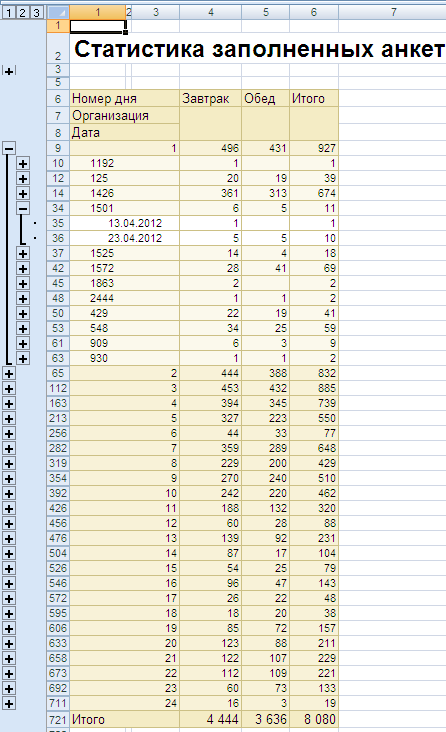This screenshot has width=446, height=732.
Task: Collapse the day 1 group at row 9
Action: [9, 148]
